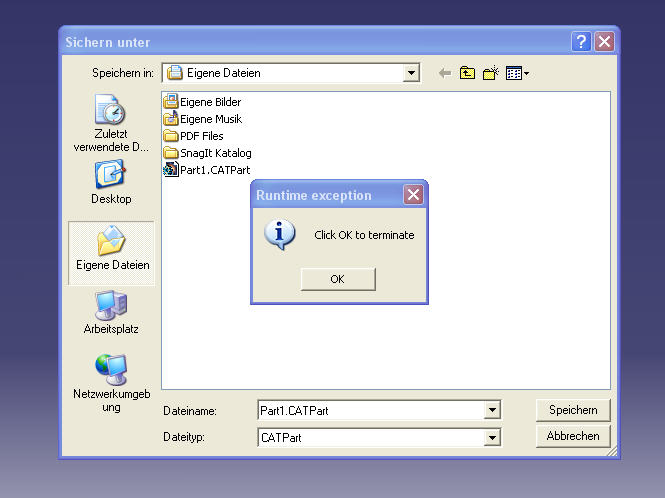The width and height of the screenshot is (665, 498).
Task: Click the help question mark button
Action: click(x=581, y=42)
